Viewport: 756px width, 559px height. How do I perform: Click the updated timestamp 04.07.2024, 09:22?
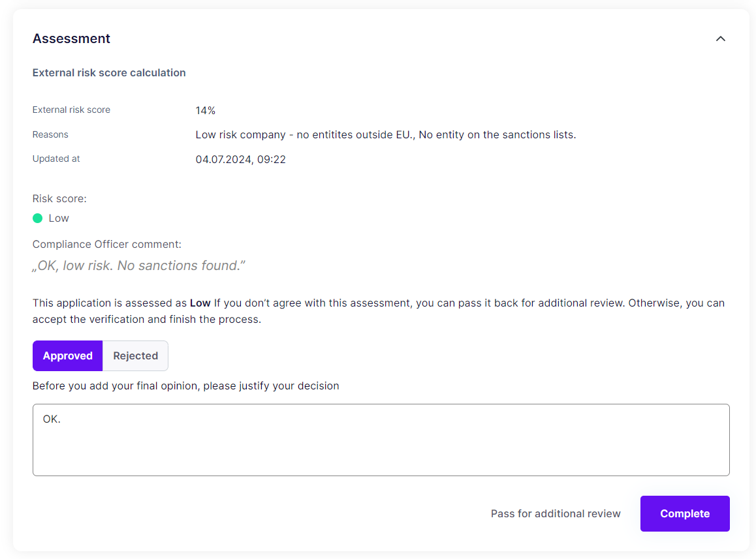pos(240,160)
